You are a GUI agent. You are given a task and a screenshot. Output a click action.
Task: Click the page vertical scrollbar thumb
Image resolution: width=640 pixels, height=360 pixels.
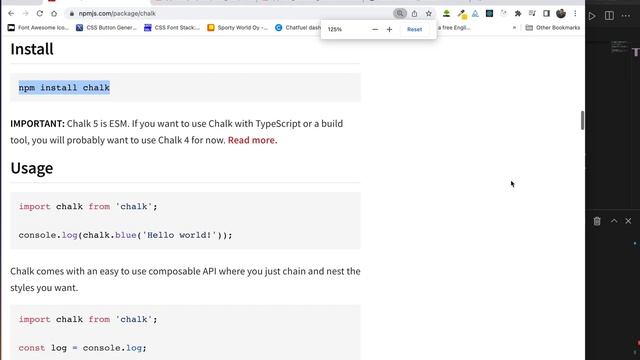click(582, 120)
